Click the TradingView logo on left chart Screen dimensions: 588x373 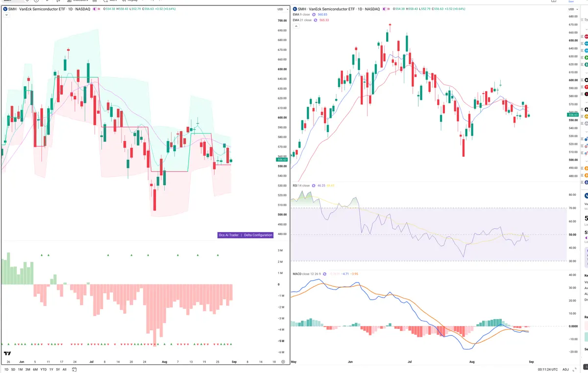pyautogui.click(x=7, y=353)
